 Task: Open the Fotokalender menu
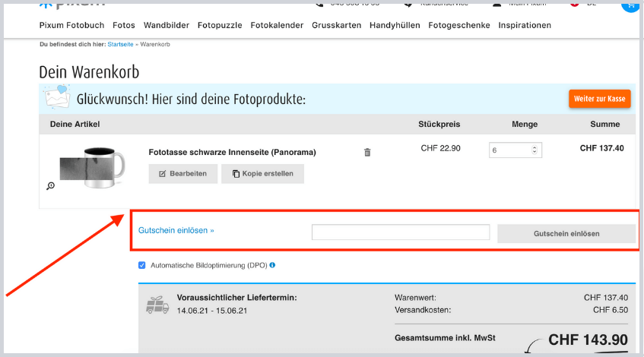(x=277, y=25)
